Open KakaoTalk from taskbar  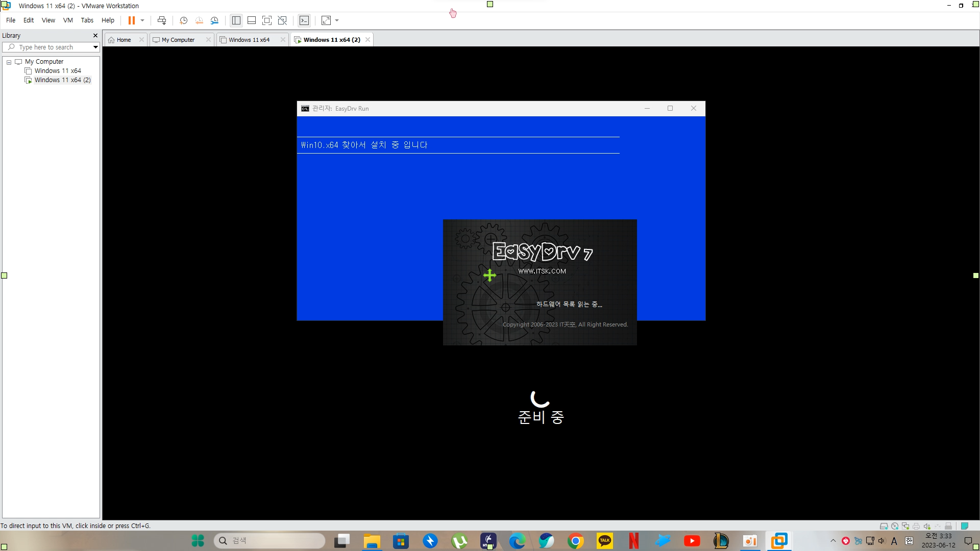point(605,541)
